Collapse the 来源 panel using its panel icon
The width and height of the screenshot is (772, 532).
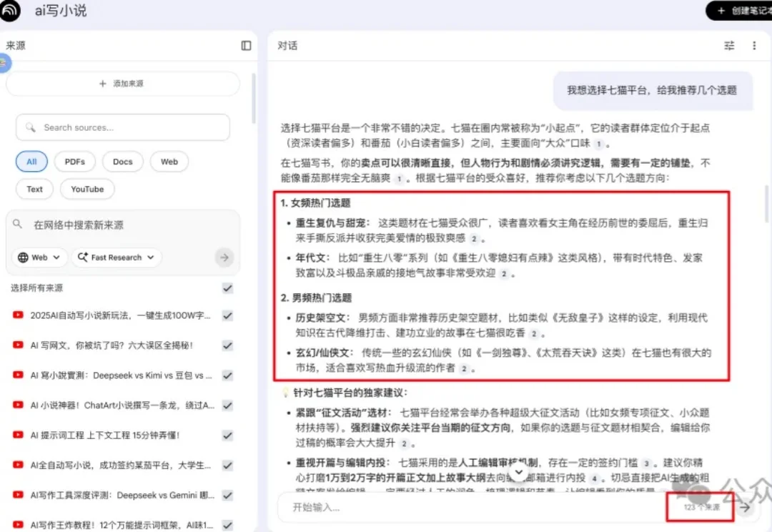click(246, 46)
